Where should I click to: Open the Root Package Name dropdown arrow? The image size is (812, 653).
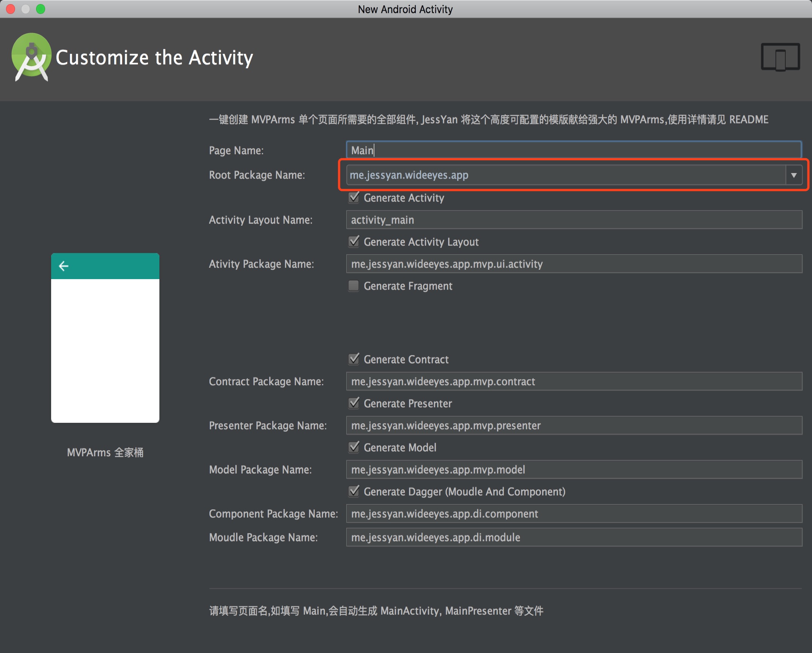794,175
